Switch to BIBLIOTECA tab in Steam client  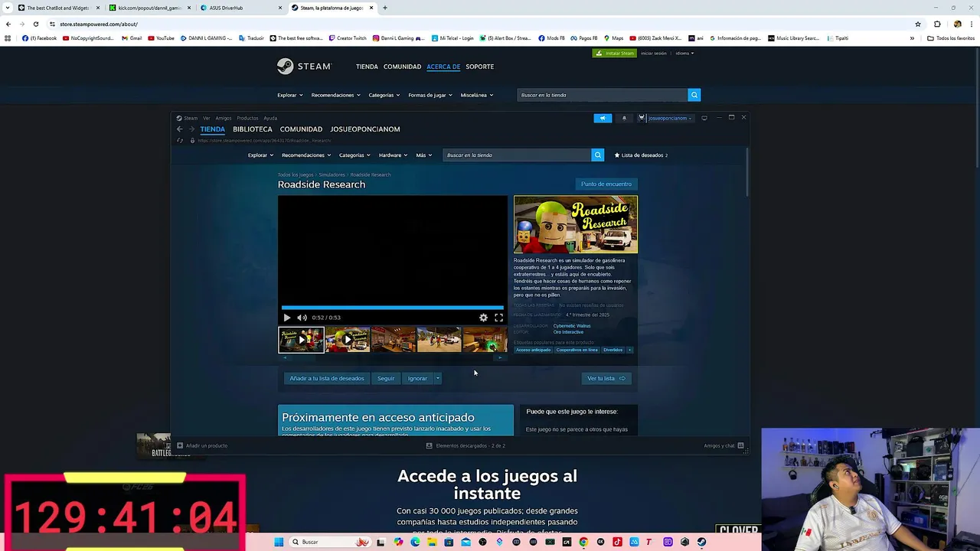(253, 129)
